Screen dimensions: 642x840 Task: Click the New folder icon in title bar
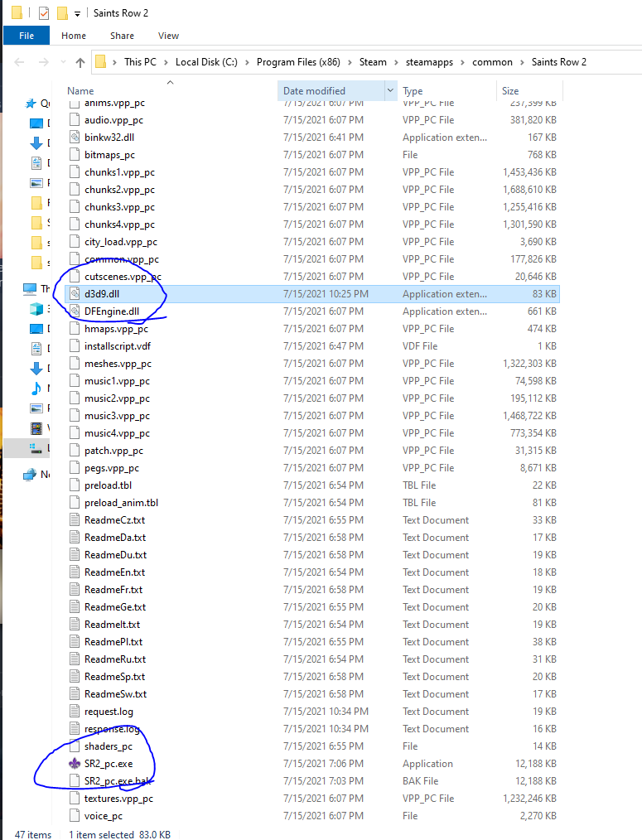coord(63,13)
